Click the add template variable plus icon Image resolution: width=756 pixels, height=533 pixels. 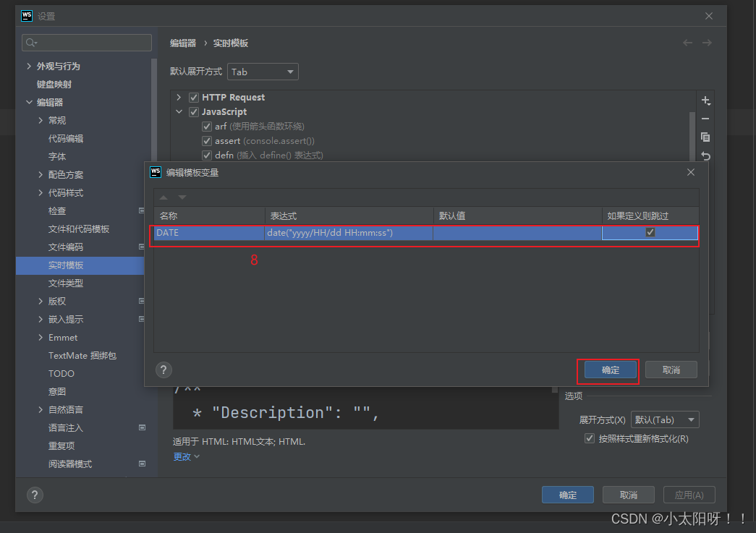pyautogui.click(x=706, y=101)
